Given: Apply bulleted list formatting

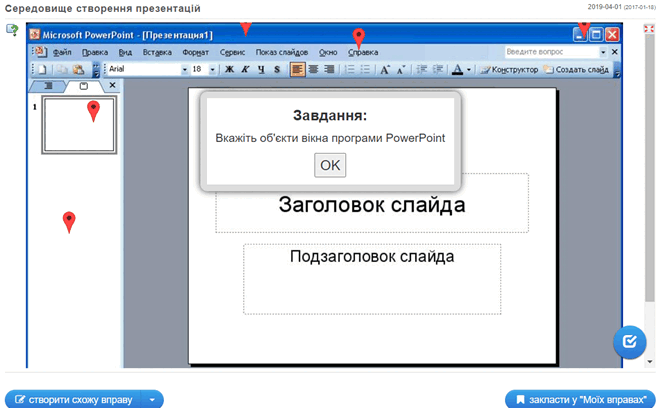Looking at the screenshot, I should (365, 69).
